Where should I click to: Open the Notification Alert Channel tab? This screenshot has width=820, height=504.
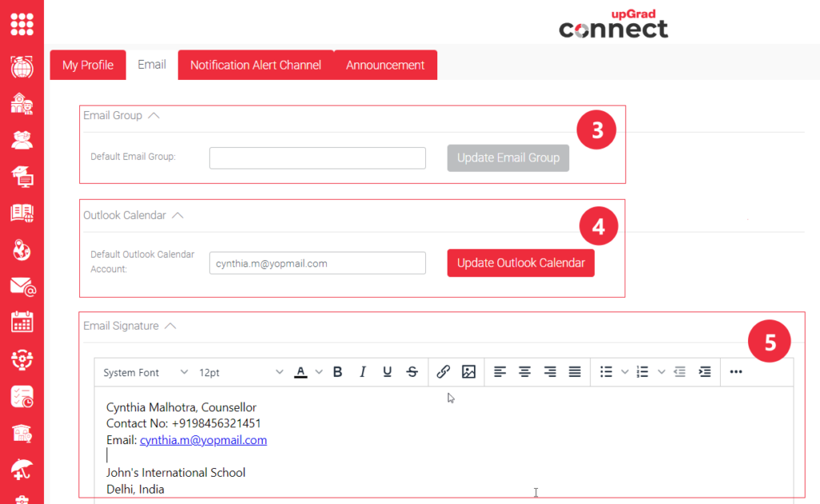(x=255, y=66)
